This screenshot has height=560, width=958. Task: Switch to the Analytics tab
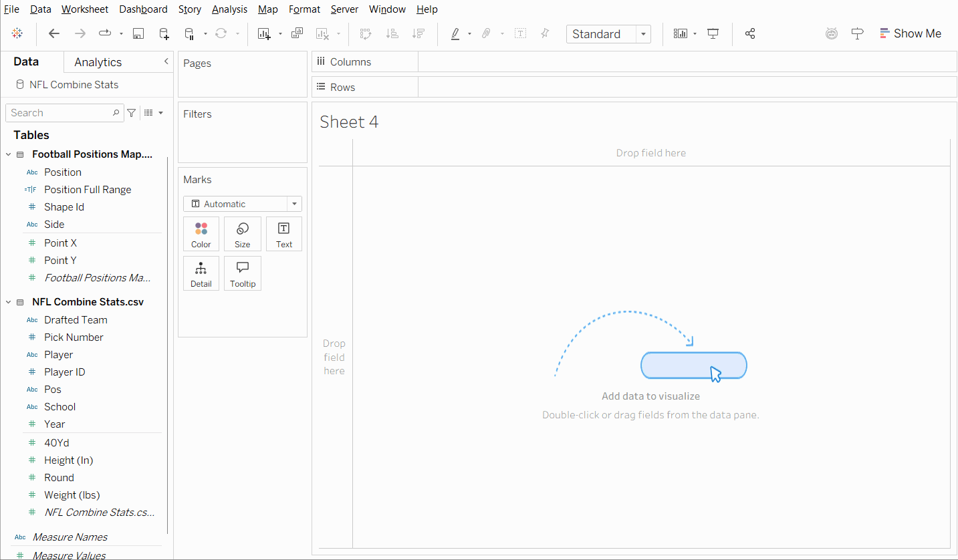[98, 62]
